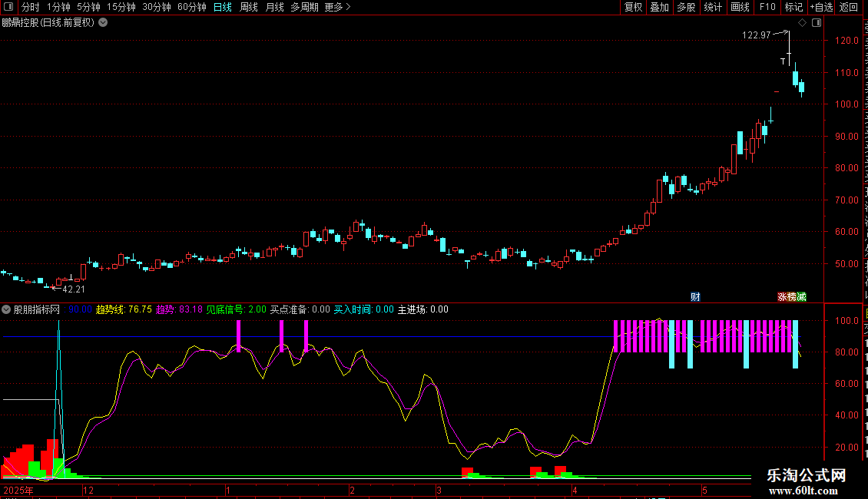Switch to 日线 daily chart

coord(223,7)
